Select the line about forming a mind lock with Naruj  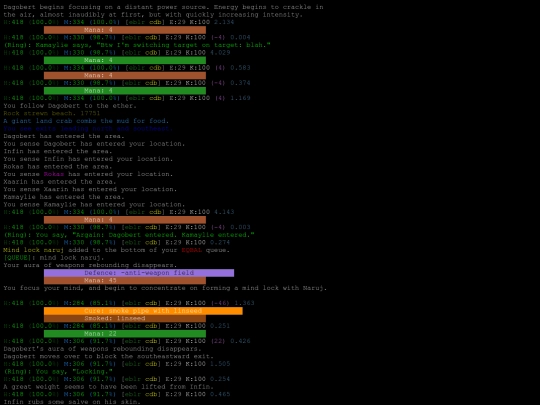pyautogui.click(x=165, y=288)
